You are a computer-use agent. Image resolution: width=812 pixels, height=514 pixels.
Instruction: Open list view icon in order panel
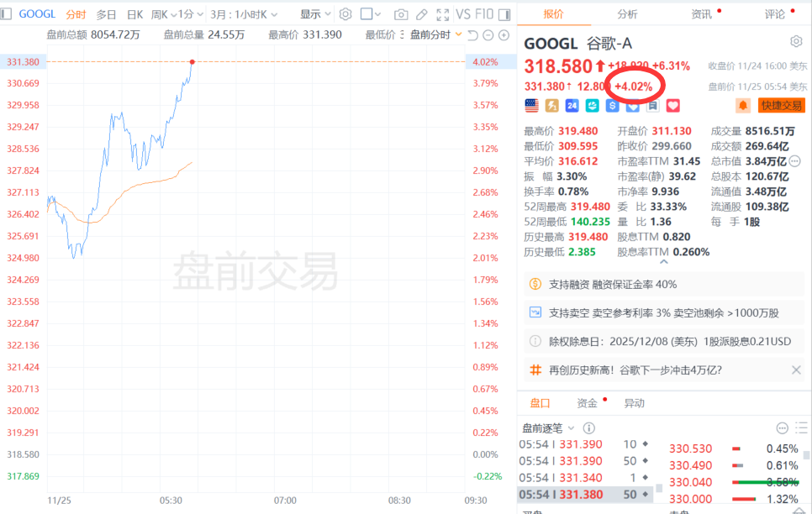(802, 427)
